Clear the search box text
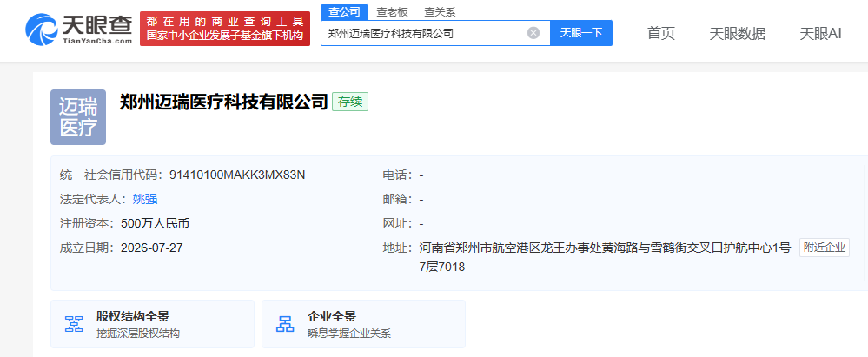The height and width of the screenshot is (357, 868). pos(533,33)
